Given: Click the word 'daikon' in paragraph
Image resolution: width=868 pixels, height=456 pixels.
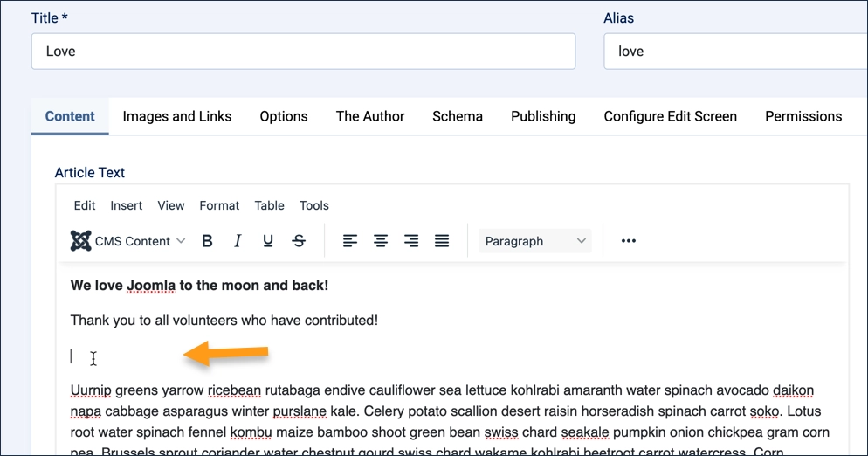Looking at the screenshot, I should coord(793,390).
